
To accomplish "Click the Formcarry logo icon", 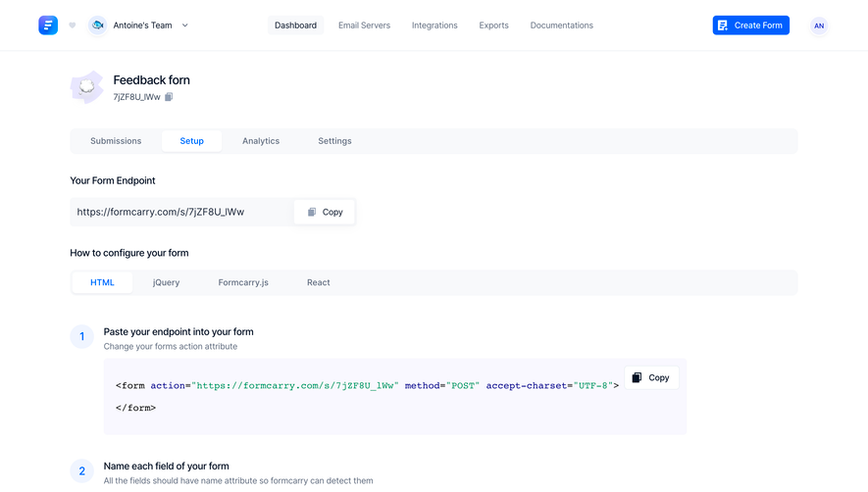I will point(48,25).
